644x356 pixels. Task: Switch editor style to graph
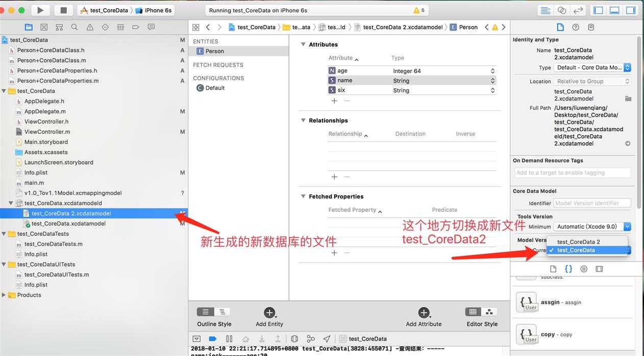[489, 312]
